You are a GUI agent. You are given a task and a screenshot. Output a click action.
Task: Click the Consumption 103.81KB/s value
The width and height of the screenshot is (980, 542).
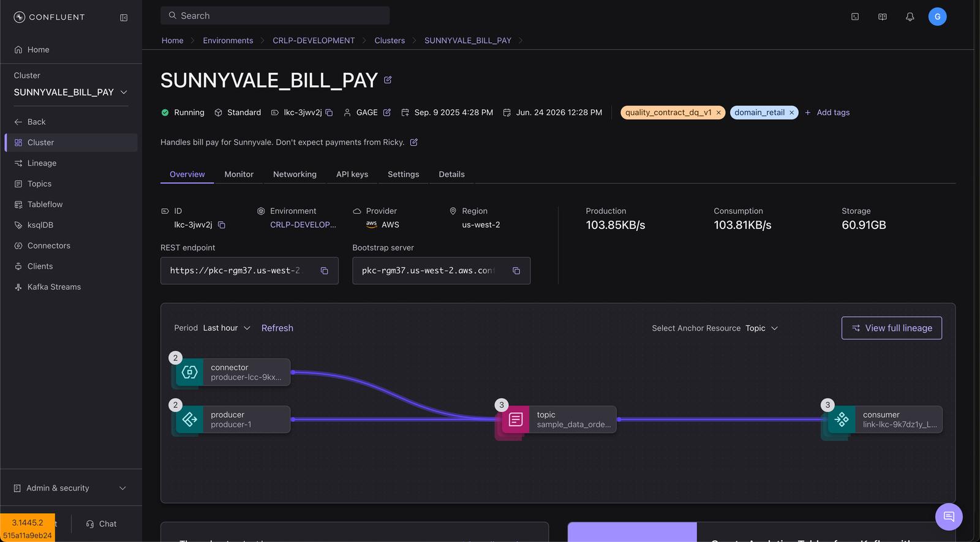pyautogui.click(x=742, y=225)
